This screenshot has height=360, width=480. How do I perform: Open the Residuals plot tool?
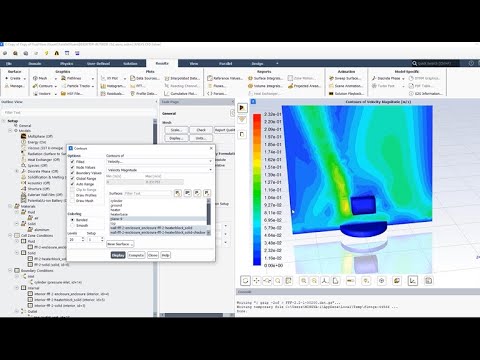(113, 94)
